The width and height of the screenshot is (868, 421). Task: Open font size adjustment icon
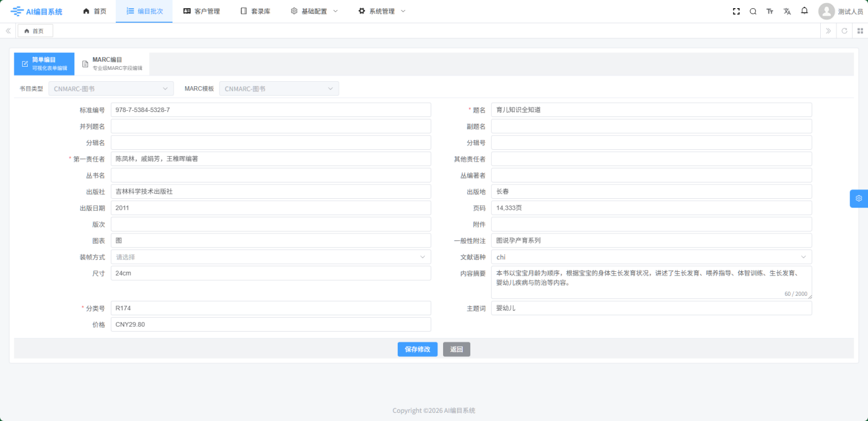coord(770,11)
